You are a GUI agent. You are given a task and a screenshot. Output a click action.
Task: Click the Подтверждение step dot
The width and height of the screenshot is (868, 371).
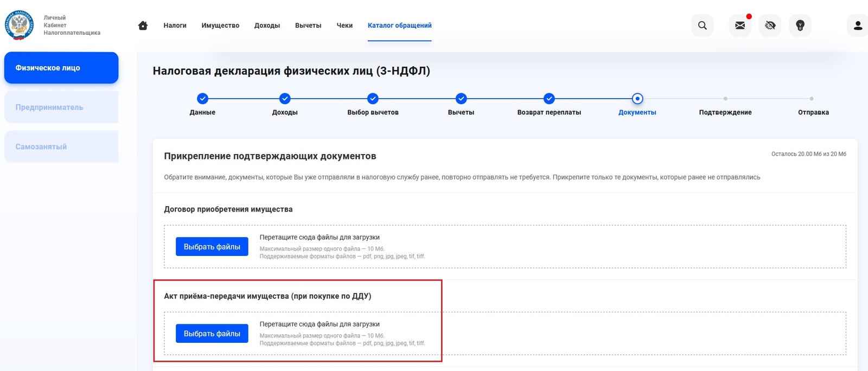point(725,99)
